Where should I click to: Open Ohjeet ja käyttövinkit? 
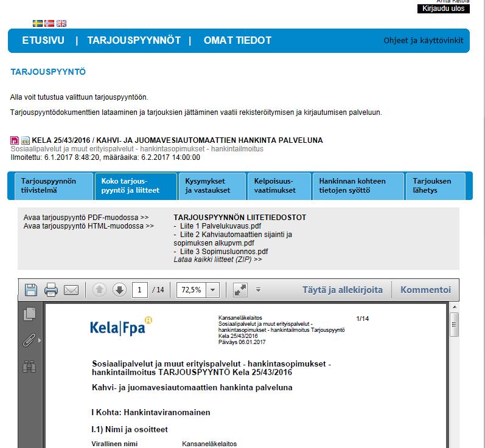coord(424,41)
